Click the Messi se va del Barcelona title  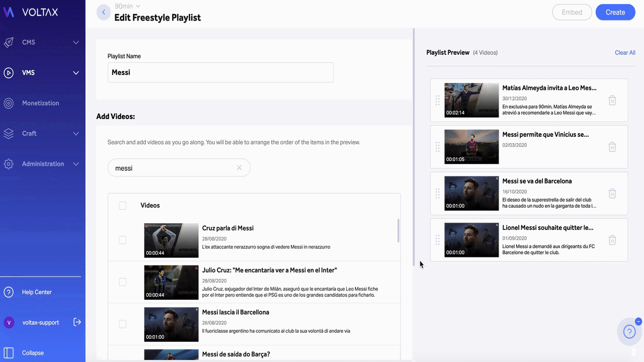(x=537, y=181)
